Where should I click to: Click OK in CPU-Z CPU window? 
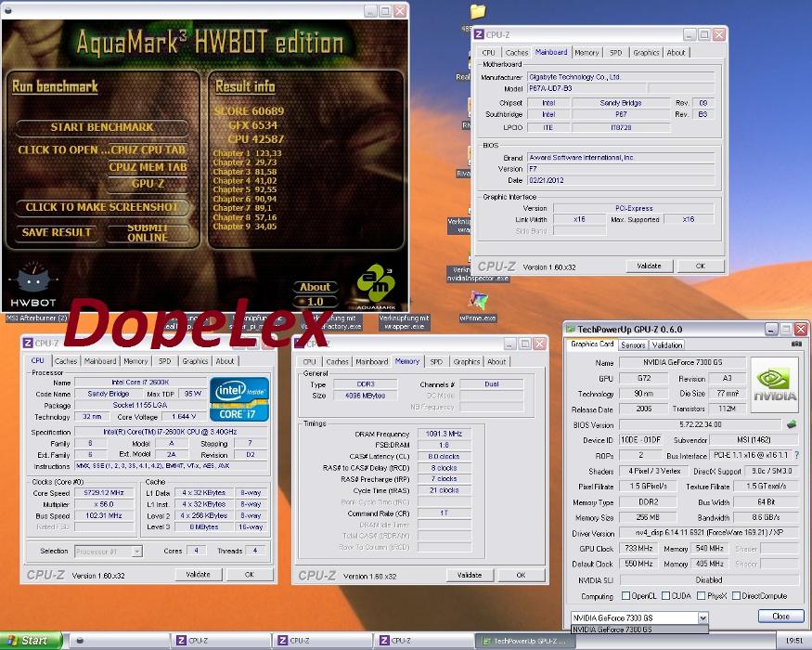(249, 575)
